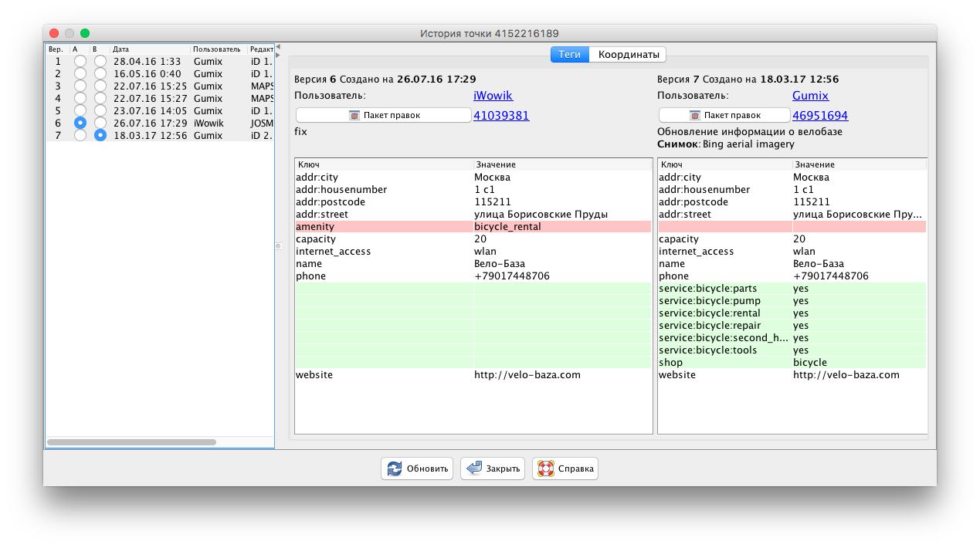Select version 1 radio in column A
The height and width of the screenshot is (548, 980).
pyautogui.click(x=80, y=61)
